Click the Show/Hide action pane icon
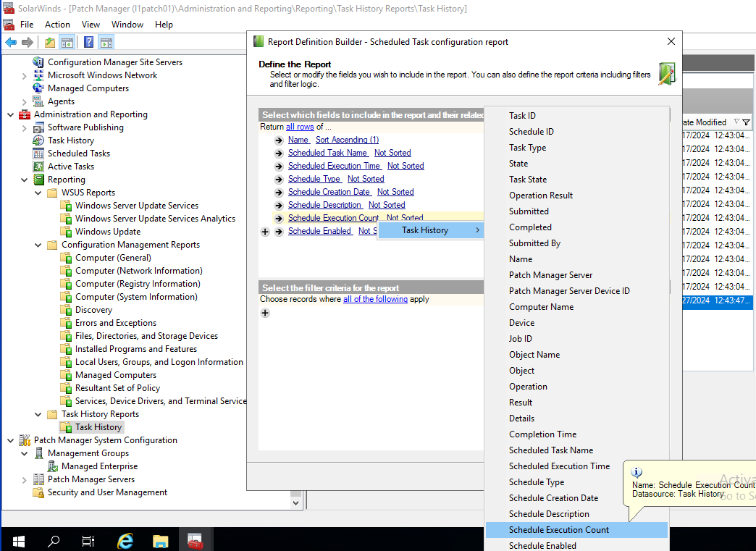 [106, 43]
